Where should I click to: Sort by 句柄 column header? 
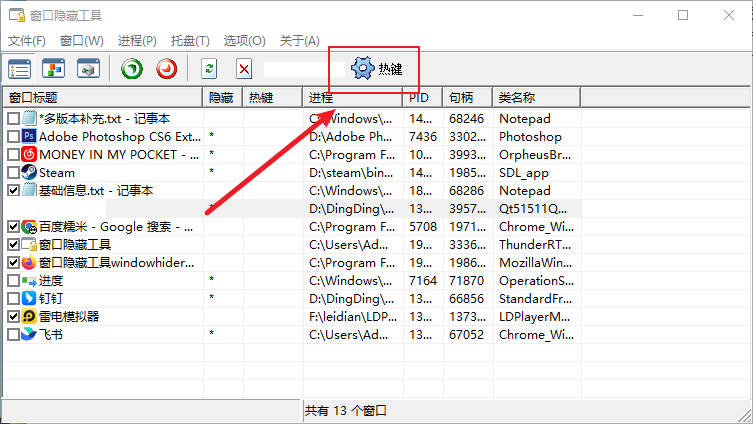point(467,97)
